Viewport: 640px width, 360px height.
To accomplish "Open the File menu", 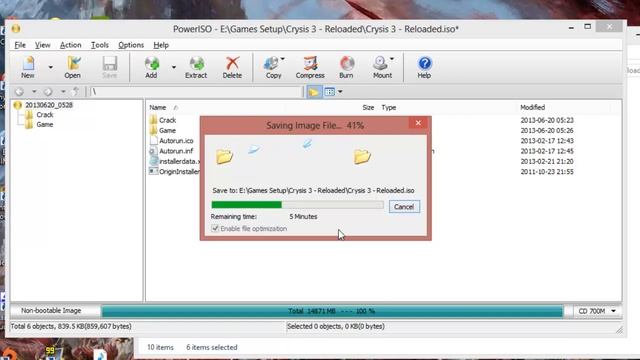I will pos(20,45).
